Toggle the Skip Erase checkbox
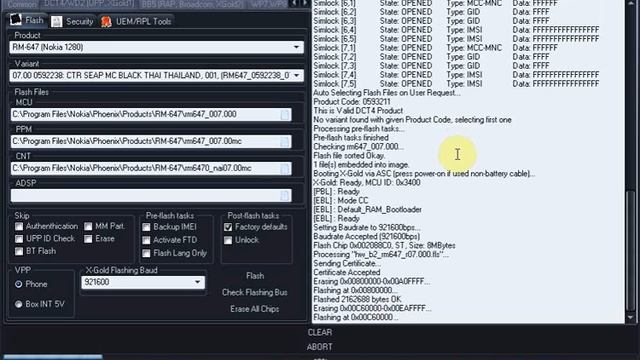The height and width of the screenshot is (360, 640). tap(88, 239)
